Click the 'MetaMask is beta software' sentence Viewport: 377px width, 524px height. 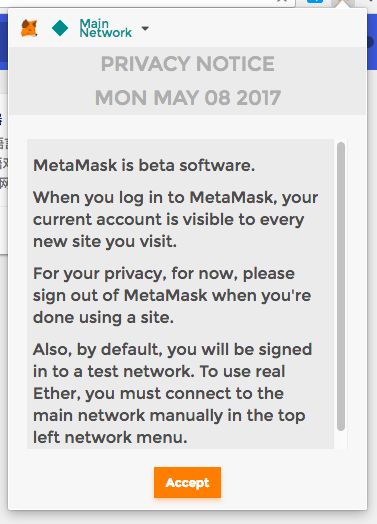[144, 165]
